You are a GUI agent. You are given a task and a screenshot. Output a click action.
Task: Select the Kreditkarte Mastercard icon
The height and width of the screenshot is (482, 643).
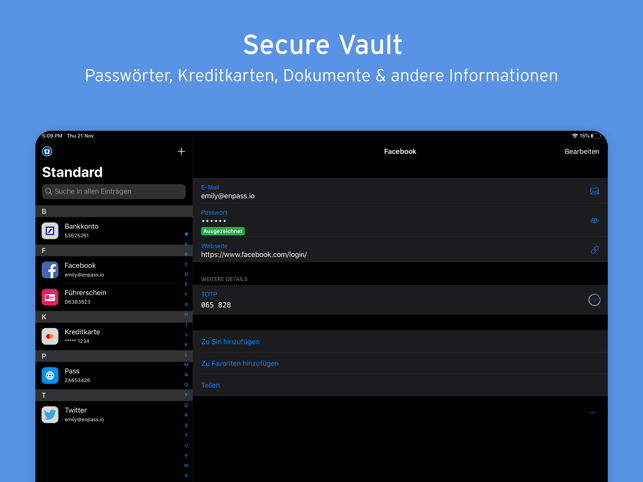pyautogui.click(x=50, y=336)
